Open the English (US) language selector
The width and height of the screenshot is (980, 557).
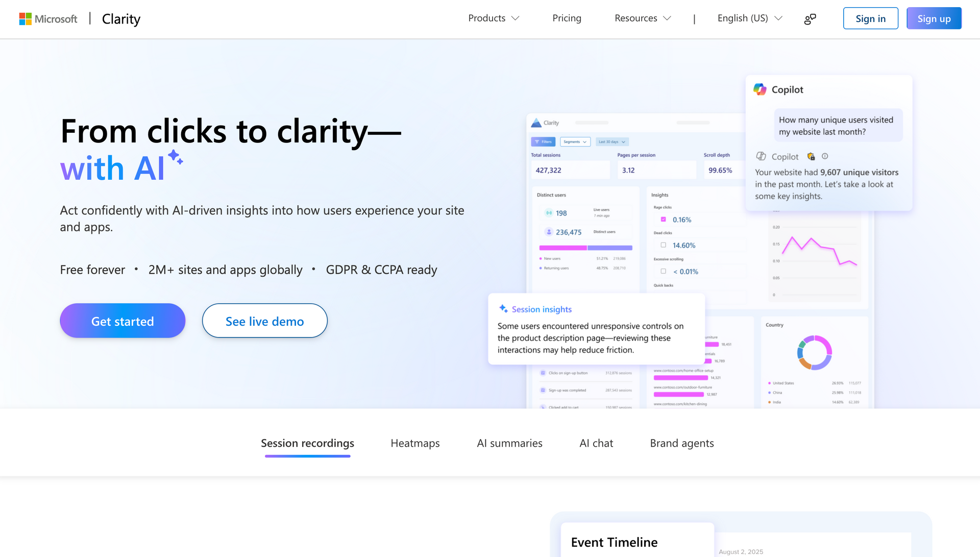(x=749, y=18)
